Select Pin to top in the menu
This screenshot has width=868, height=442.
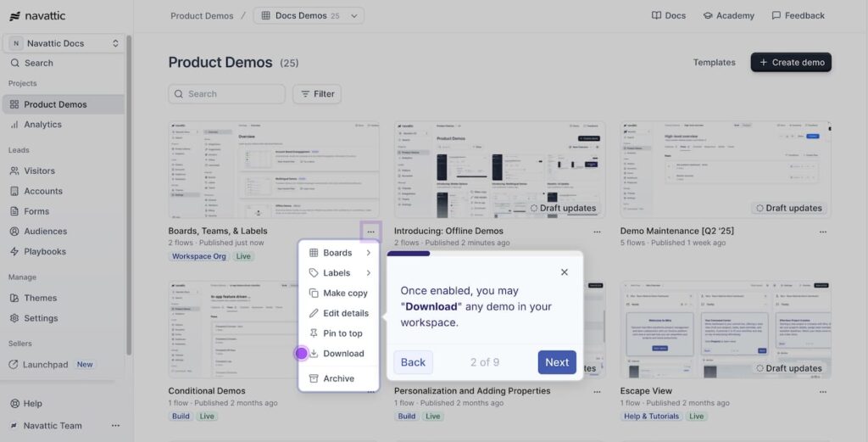[x=339, y=333]
